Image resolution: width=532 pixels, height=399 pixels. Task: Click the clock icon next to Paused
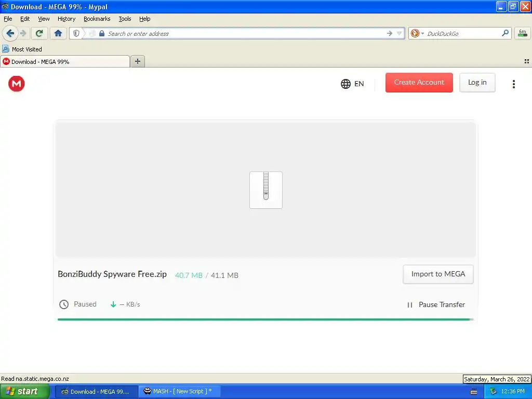tap(64, 304)
